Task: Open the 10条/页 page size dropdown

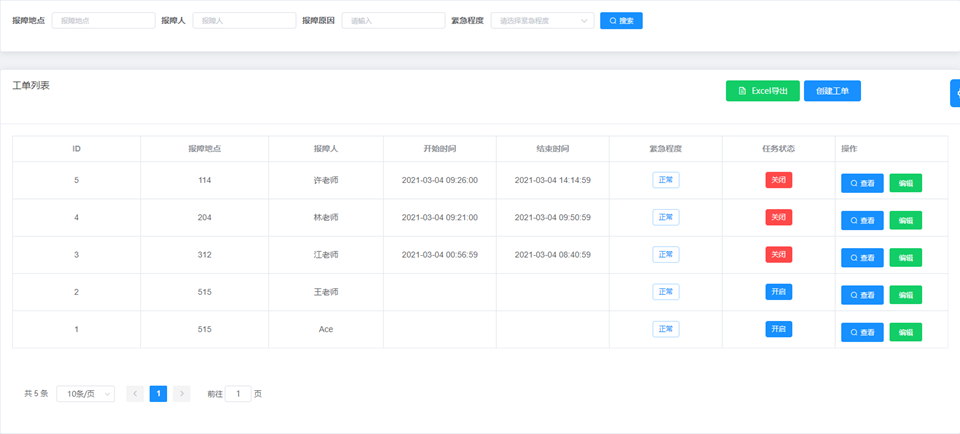Action: (x=85, y=394)
